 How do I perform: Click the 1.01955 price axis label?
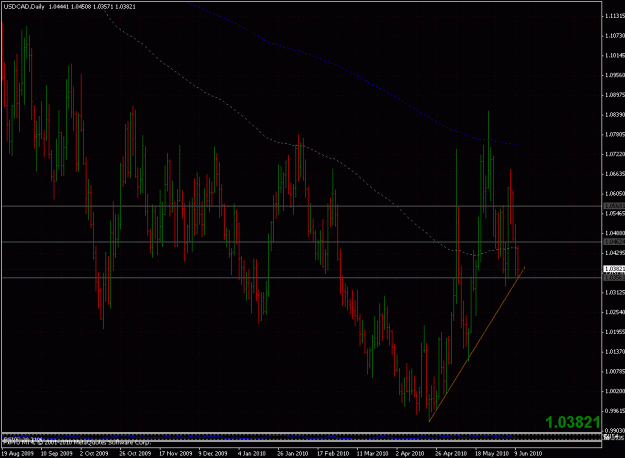[x=614, y=332]
